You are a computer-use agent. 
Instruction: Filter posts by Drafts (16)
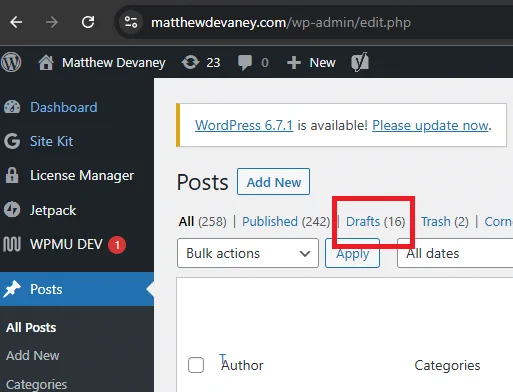point(376,222)
